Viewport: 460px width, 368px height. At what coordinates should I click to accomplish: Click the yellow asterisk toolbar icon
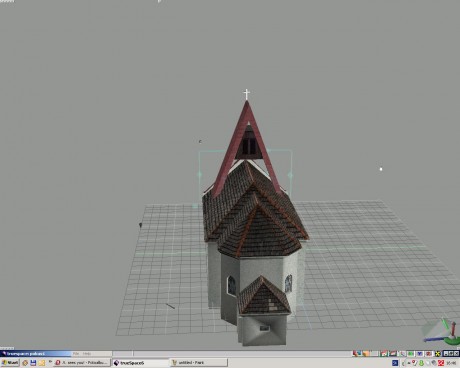(x=438, y=354)
